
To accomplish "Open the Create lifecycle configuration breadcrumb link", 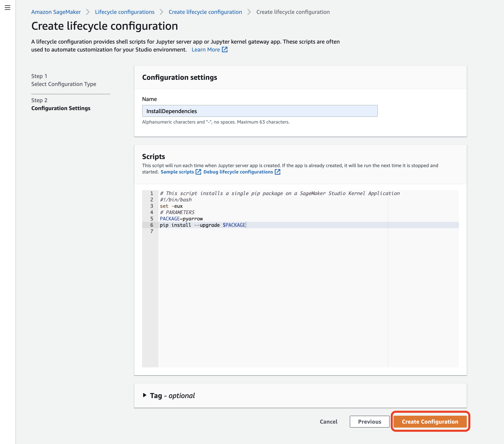I will pyautogui.click(x=205, y=12).
